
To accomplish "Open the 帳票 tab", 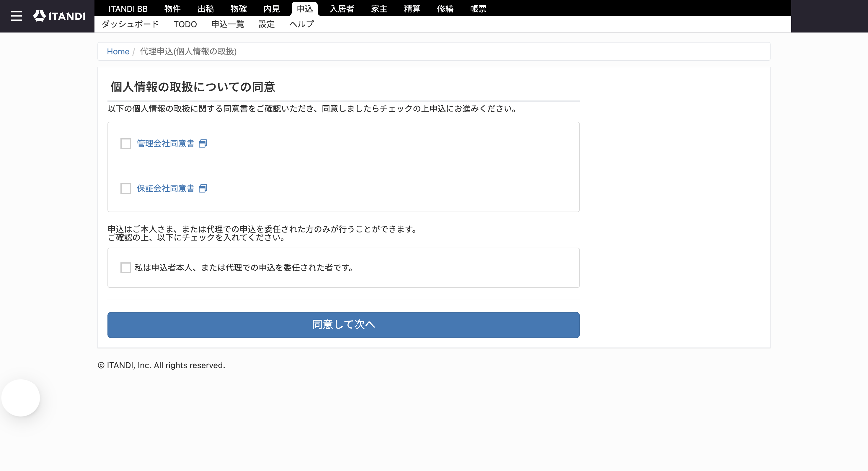I will click(478, 9).
